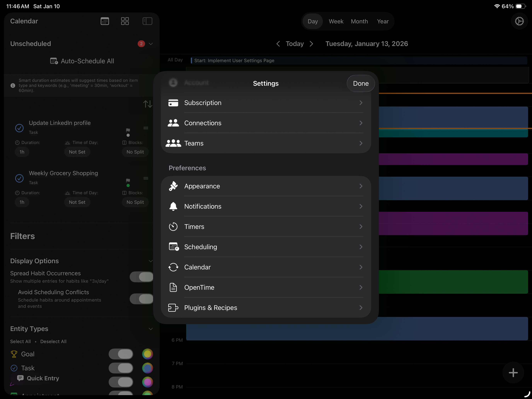532x399 pixels.
Task: Pick the magenta color swatch below Task
Action: (147, 382)
